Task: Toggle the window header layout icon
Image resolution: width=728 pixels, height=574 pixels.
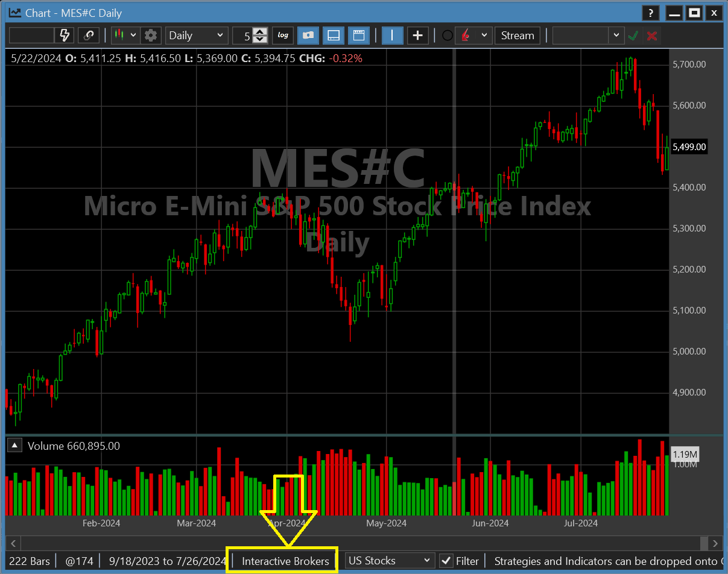Action: (359, 36)
